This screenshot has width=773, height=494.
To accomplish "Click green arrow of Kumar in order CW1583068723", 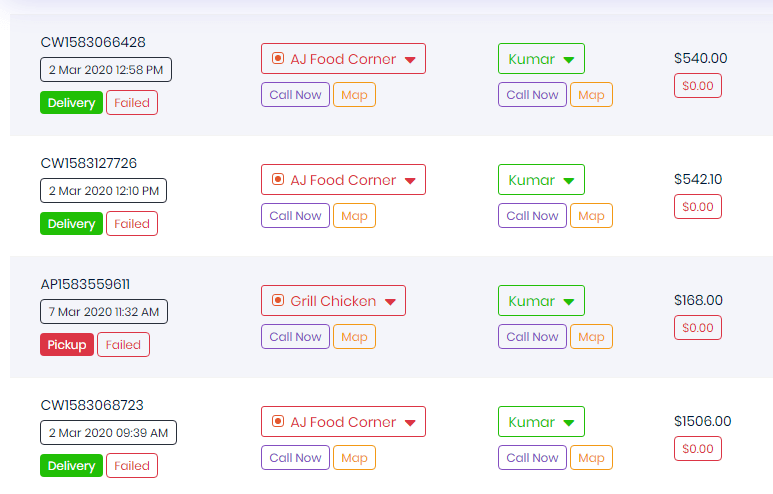I will pyautogui.click(x=568, y=423).
